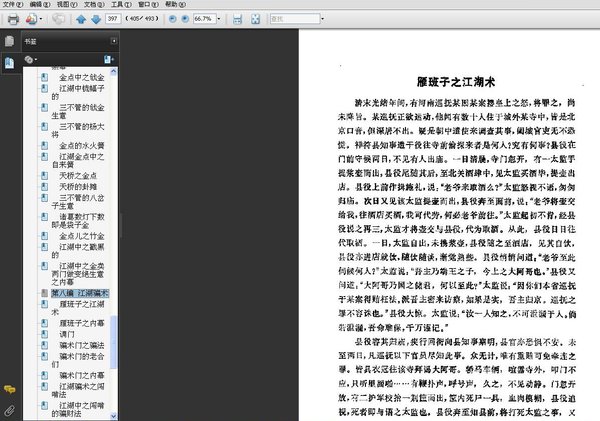Select bookmark 调门
This screenshot has width=600, height=421.
click(67, 334)
